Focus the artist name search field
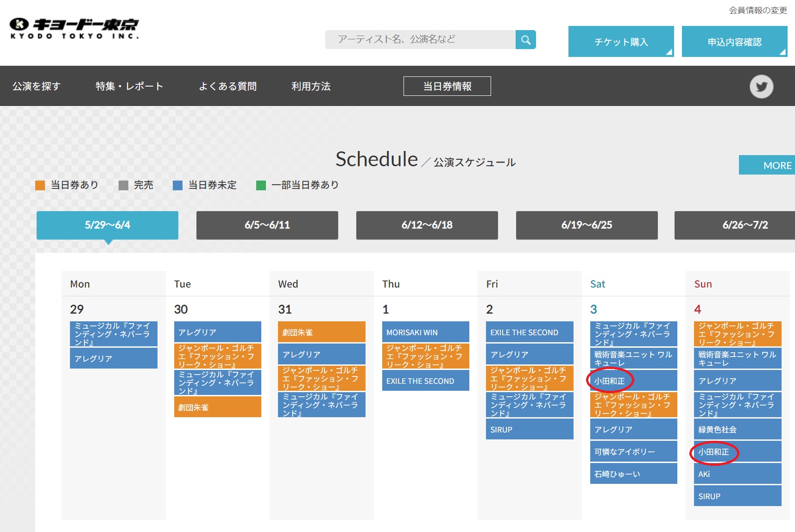795x532 pixels. [420, 40]
